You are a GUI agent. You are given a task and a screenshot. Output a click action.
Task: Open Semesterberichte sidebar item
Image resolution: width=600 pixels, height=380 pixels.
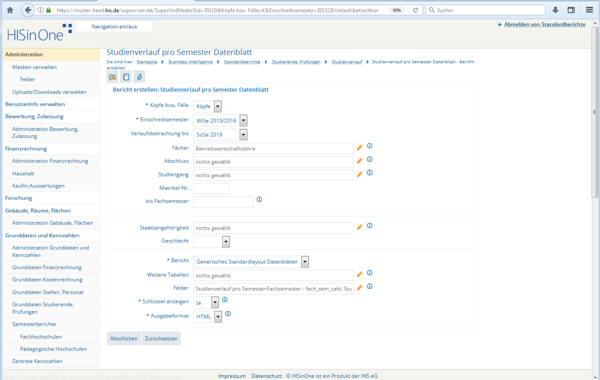(34, 324)
